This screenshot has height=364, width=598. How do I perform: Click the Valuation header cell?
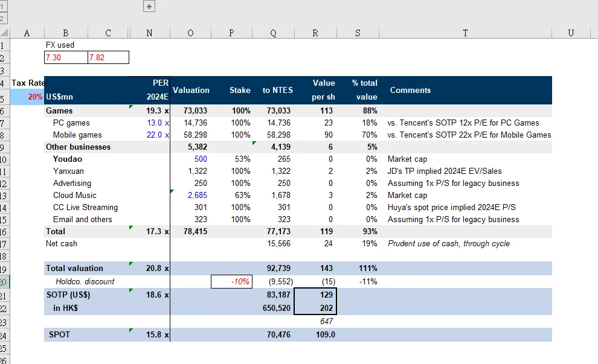click(190, 91)
